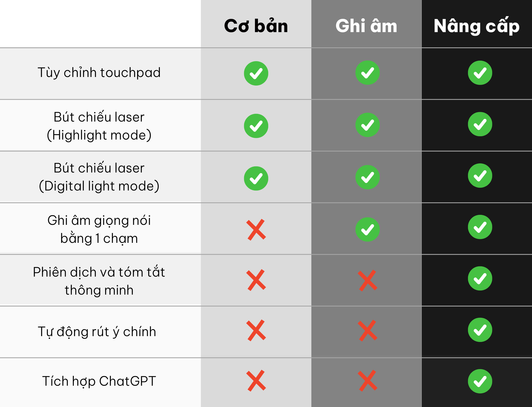
Task: Click the Nâng cấp checkmark for Tích hợp ChatGPT
Action: pyautogui.click(x=480, y=381)
